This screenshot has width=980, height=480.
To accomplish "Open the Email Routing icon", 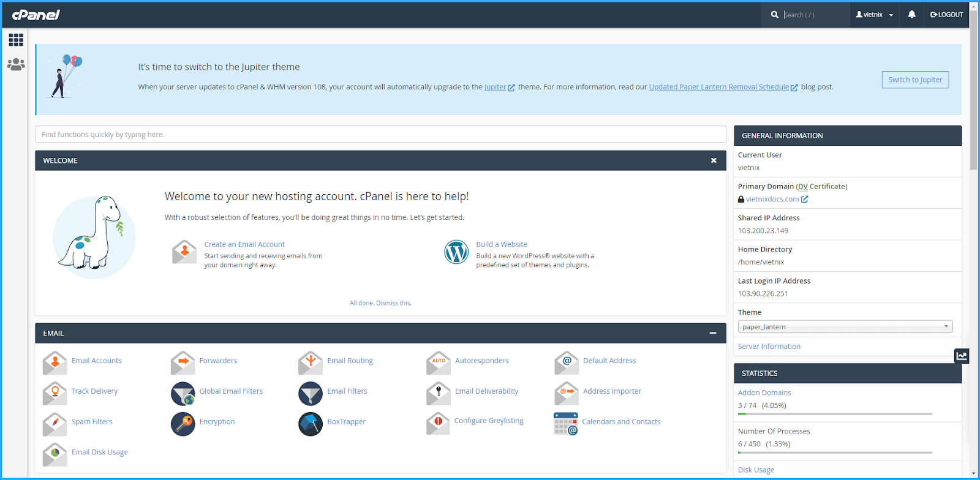I will [311, 362].
